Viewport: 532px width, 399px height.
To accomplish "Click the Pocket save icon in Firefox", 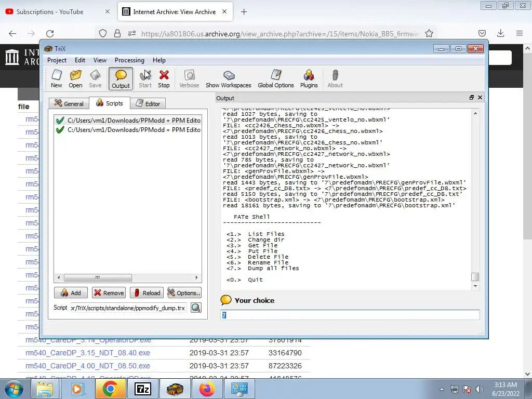I will [482, 33].
